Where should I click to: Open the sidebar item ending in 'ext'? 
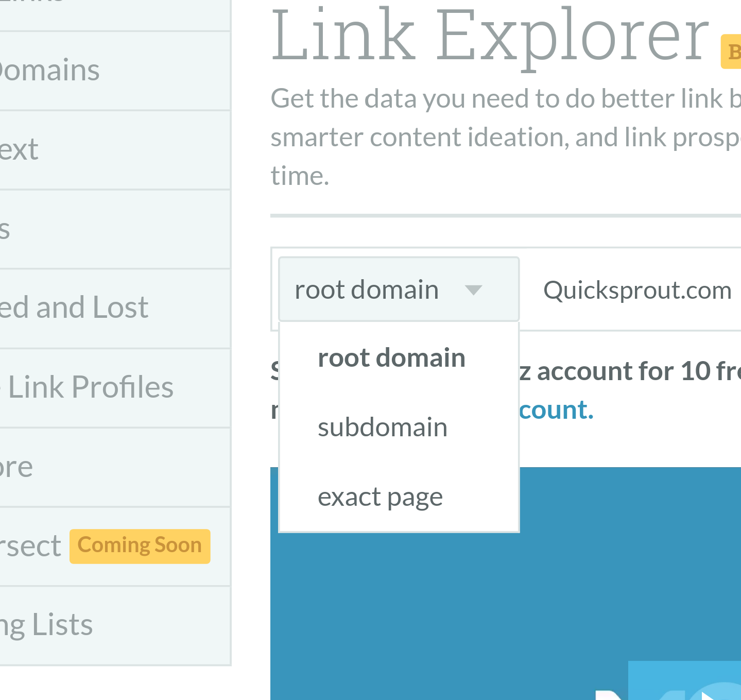115,150
